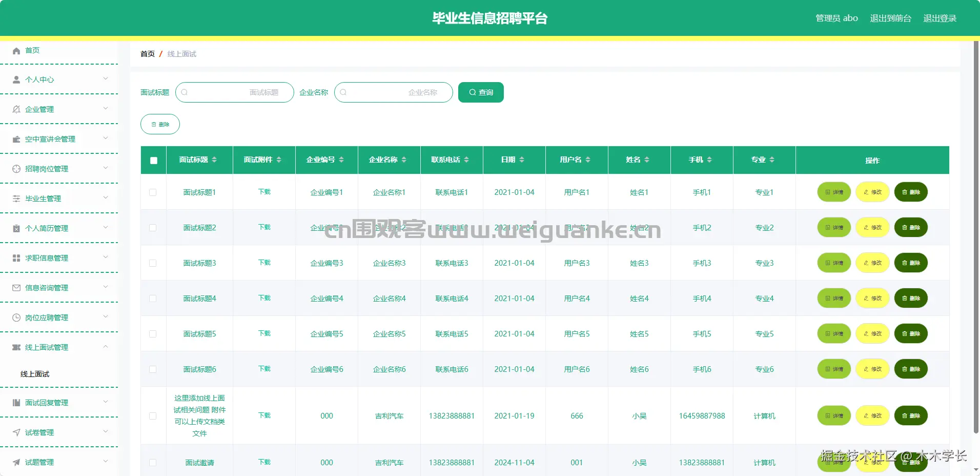Image resolution: width=980 pixels, height=476 pixels.
Task: Check the box for row 面试标题4
Action: pyautogui.click(x=153, y=299)
